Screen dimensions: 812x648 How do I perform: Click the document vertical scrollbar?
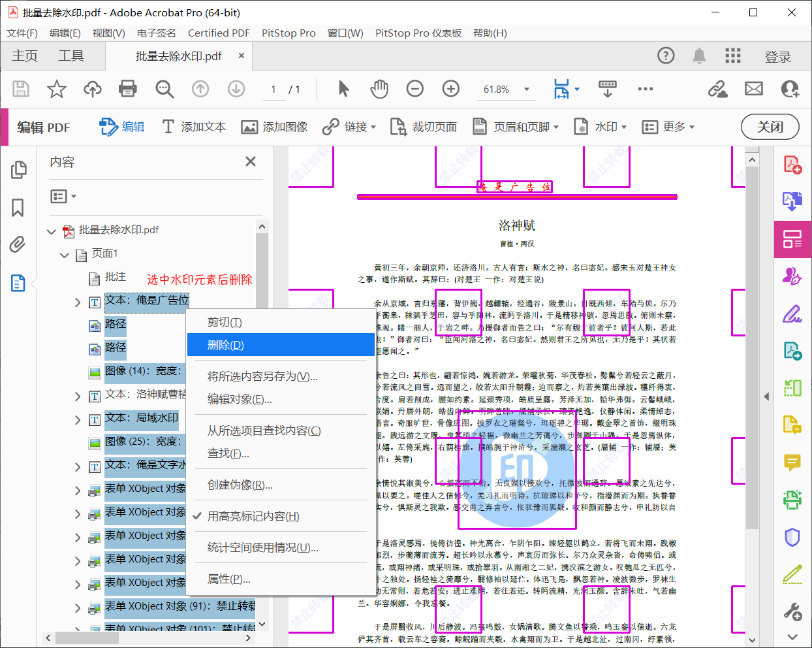tap(751, 349)
